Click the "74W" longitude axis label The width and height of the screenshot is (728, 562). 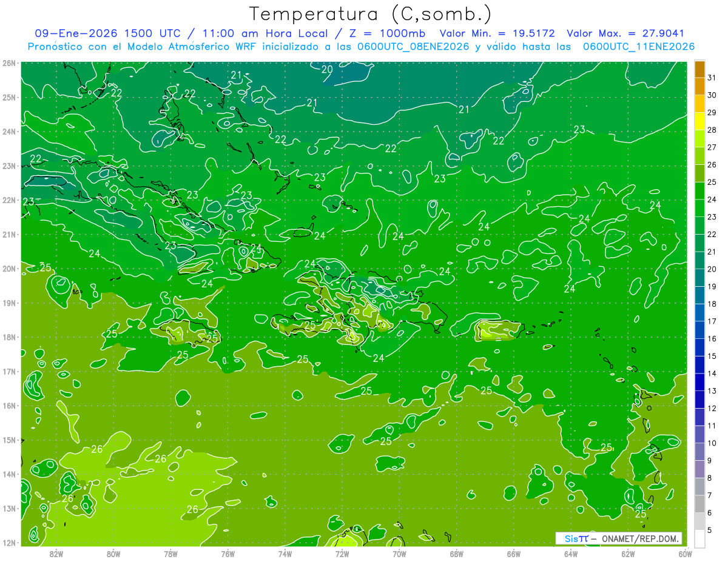[285, 554]
